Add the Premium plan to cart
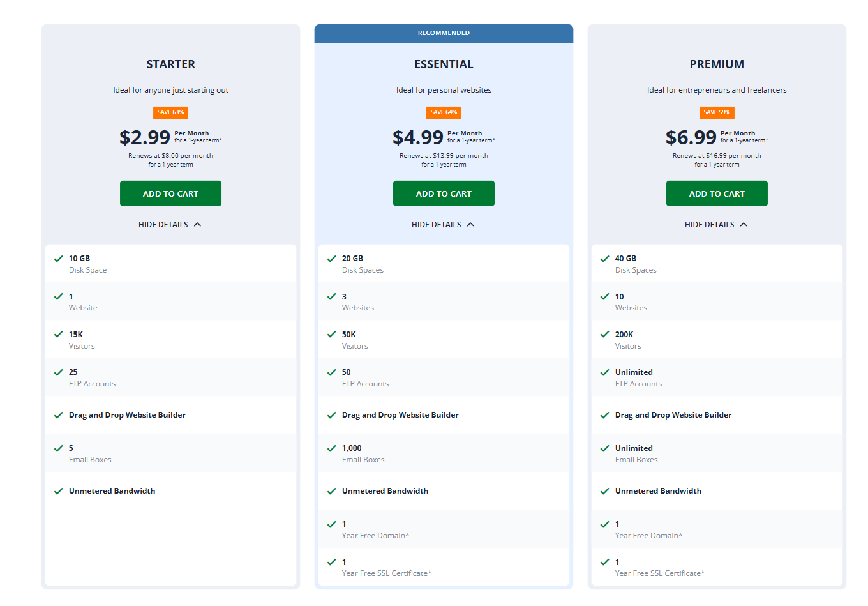 click(x=717, y=193)
